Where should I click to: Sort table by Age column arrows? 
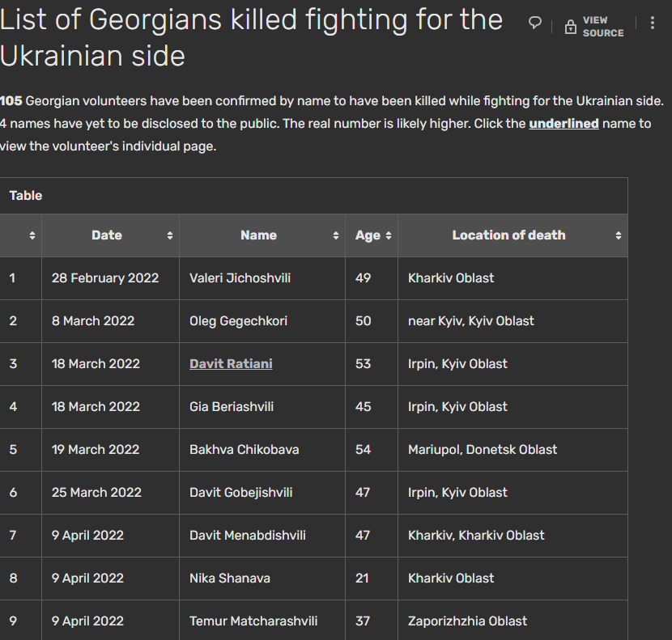click(389, 235)
